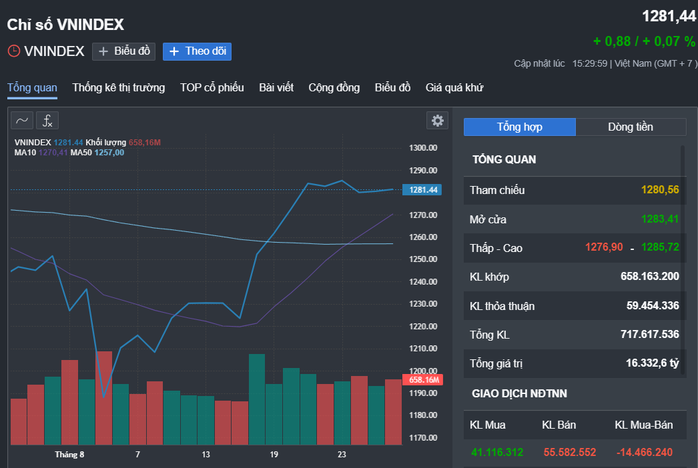The width and height of the screenshot is (698, 468).
Task: Click the Mở cửa value 1283,41
Action: pos(660,219)
